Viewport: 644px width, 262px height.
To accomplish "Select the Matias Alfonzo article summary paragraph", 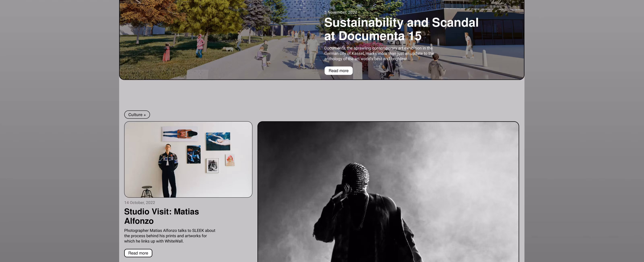I will tap(170, 236).
